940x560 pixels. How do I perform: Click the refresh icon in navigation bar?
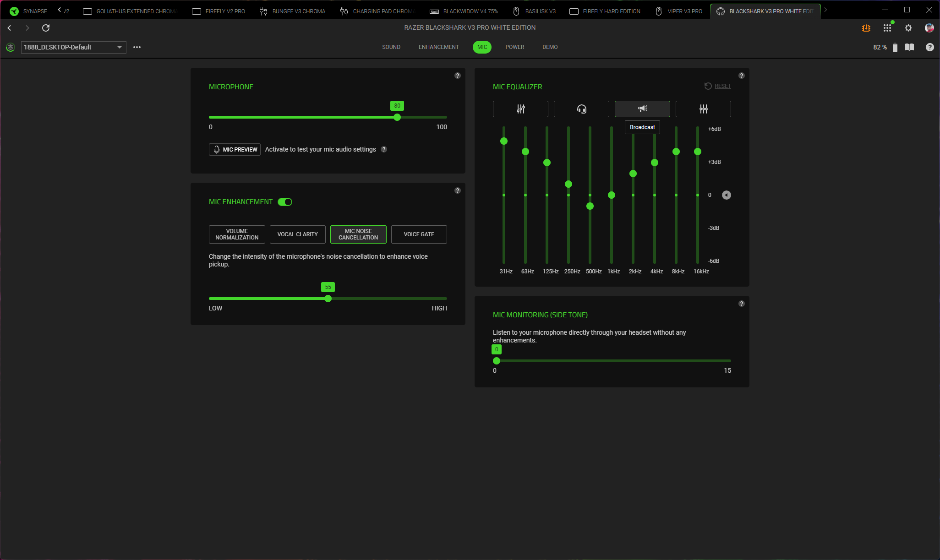click(46, 28)
